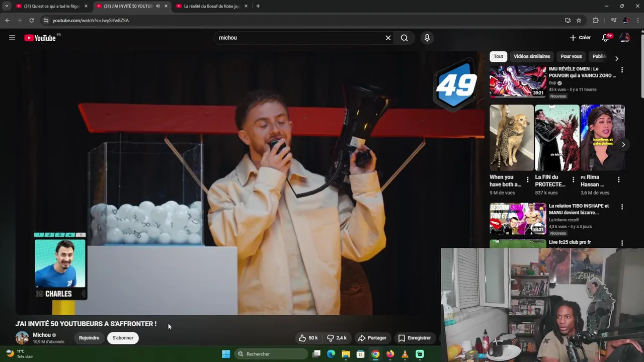Launch Microsoft Edge from the taskbar

point(331,354)
